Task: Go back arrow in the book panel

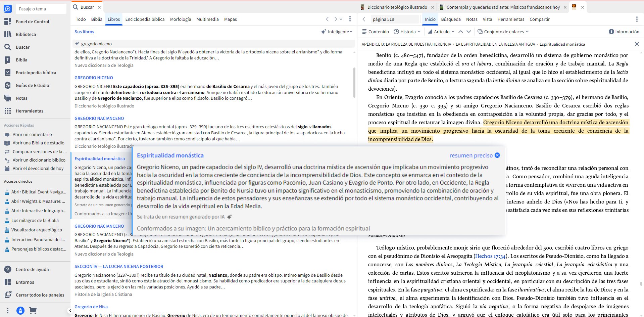Action: (x=364, y=19)
